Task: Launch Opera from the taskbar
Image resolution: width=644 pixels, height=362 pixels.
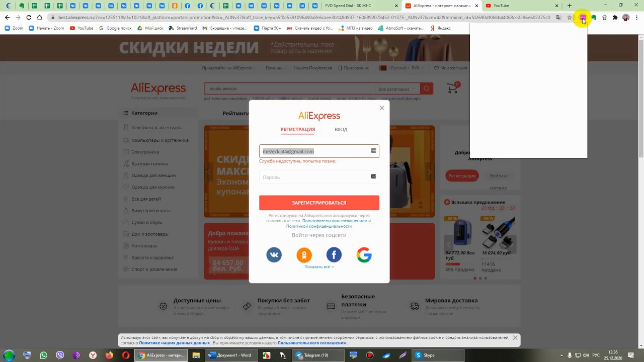Action: 126,355
